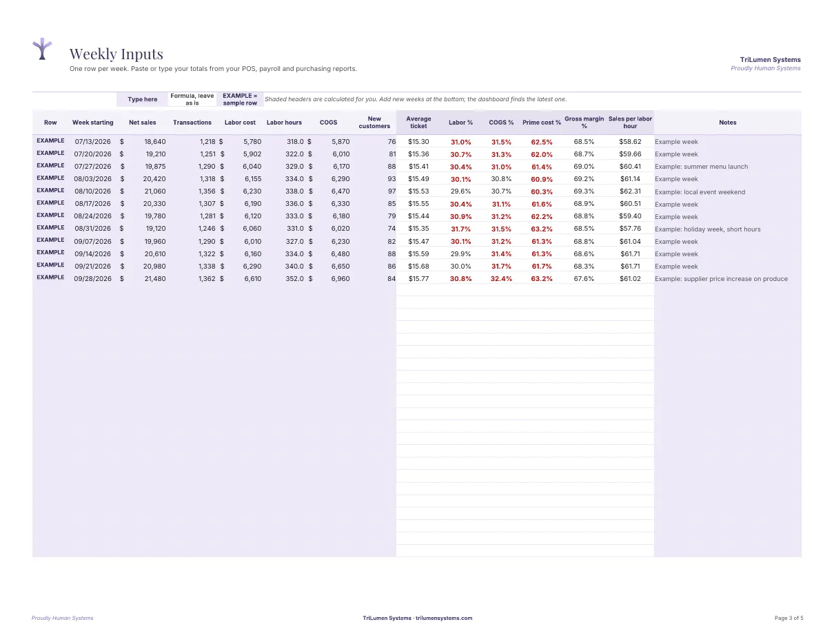This screenshot has height=644, width=834.
Task: Click sales per labor hour $57.76
Action: (x=630, y=229)
